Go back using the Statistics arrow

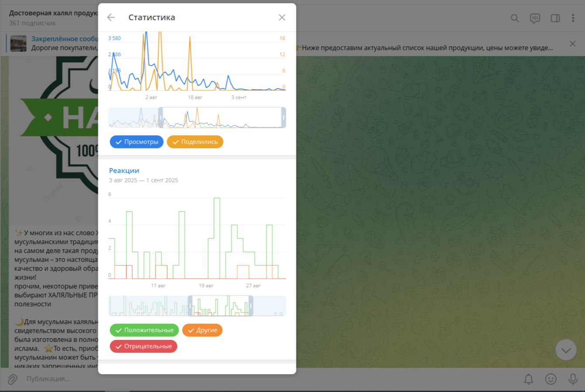coord(111,17)
